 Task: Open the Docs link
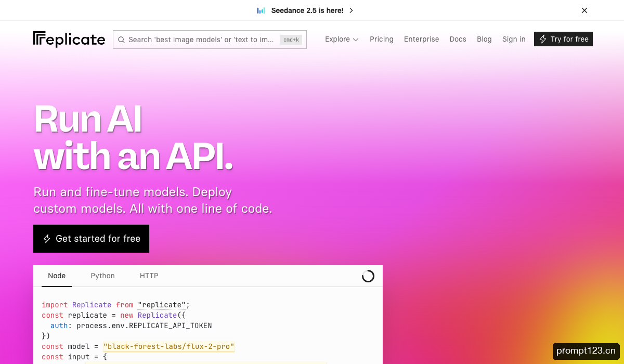click(458, 39)
